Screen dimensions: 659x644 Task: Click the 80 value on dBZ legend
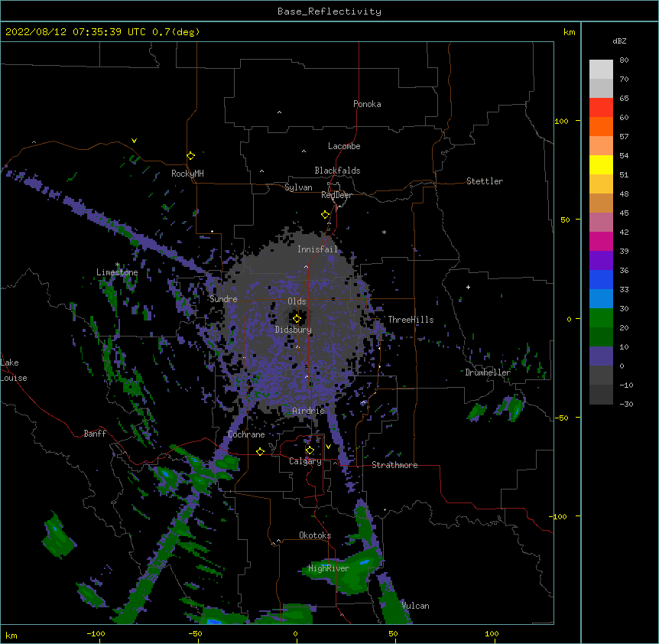coord(624,60)
